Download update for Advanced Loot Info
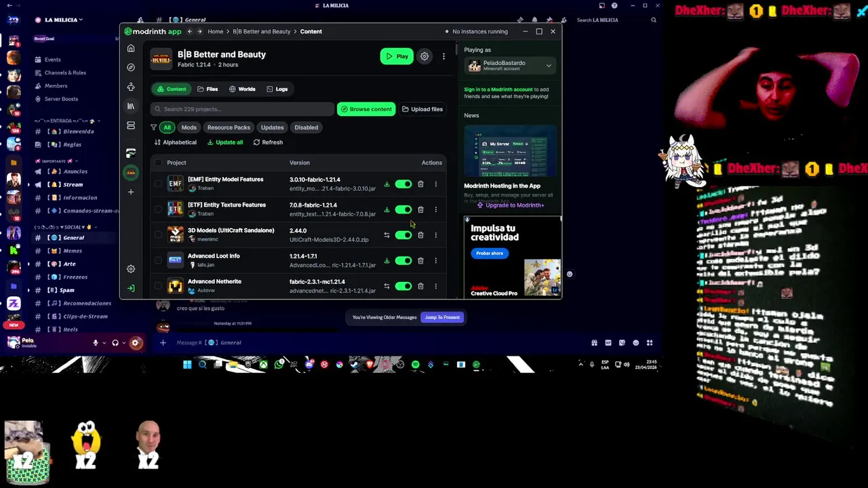This screenshot has height=488, width=868. pos(387,260)
